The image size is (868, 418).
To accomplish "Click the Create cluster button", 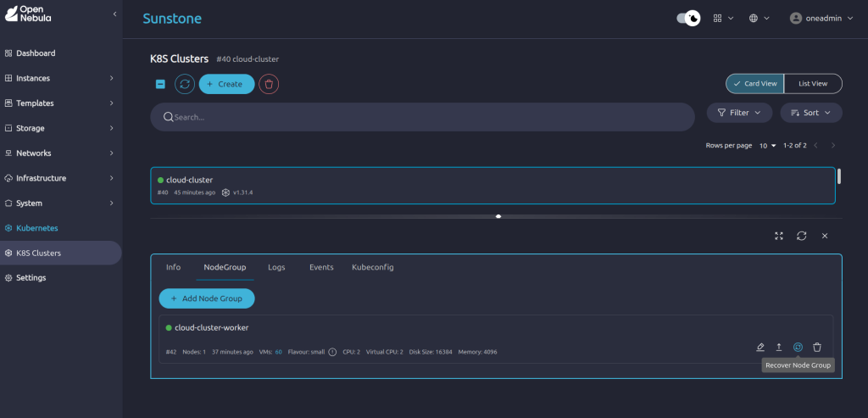I will 227,84.
